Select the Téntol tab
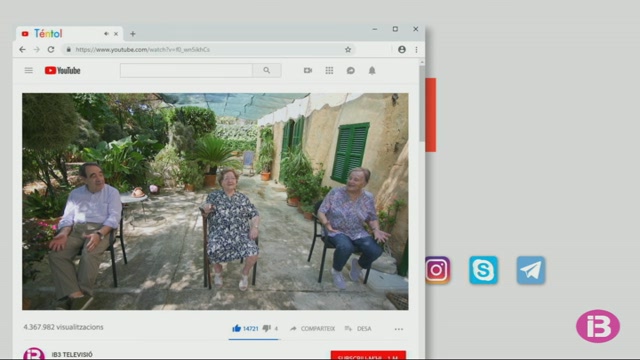Image resolution: width=640 pixels, height=360 pixels. [x=69, y=33]
